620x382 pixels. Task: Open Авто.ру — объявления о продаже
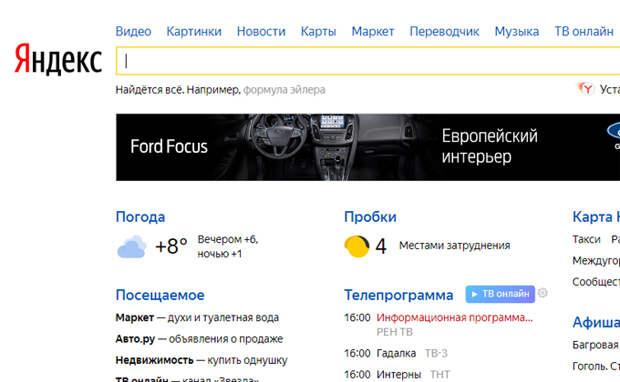(199, 339)
